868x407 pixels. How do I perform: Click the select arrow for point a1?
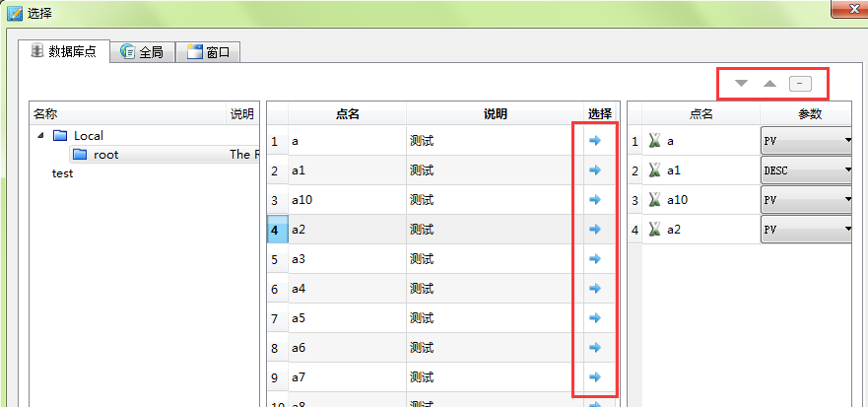(x=595, y=170)
